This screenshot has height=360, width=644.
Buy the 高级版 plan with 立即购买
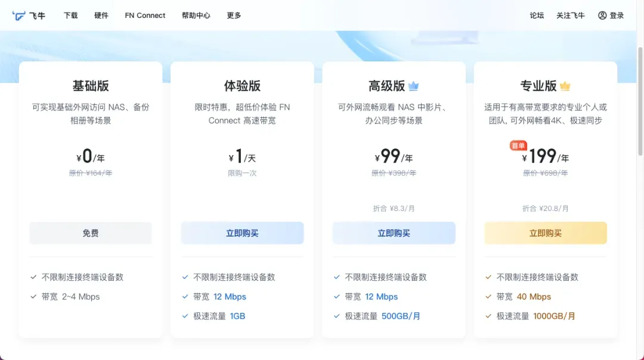[394, 233]
